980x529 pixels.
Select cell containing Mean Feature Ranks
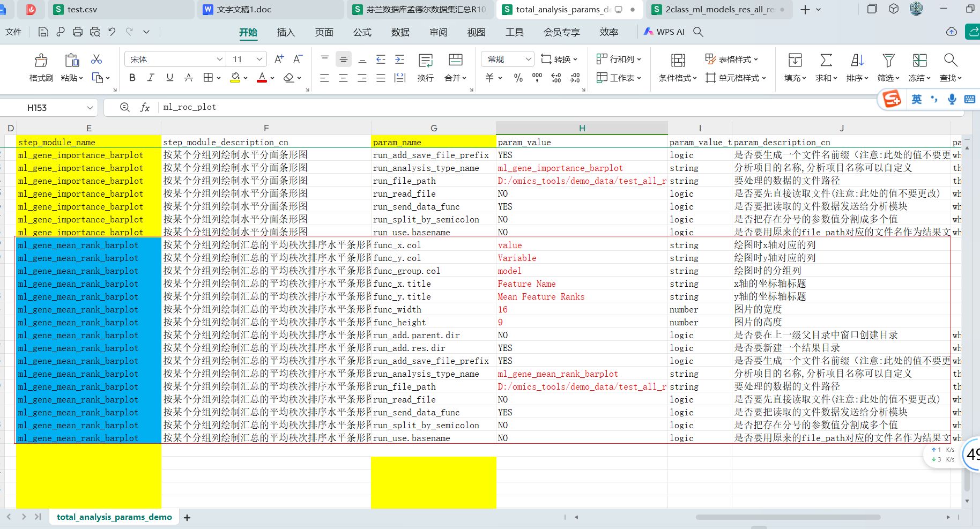(x=582, y=296)
